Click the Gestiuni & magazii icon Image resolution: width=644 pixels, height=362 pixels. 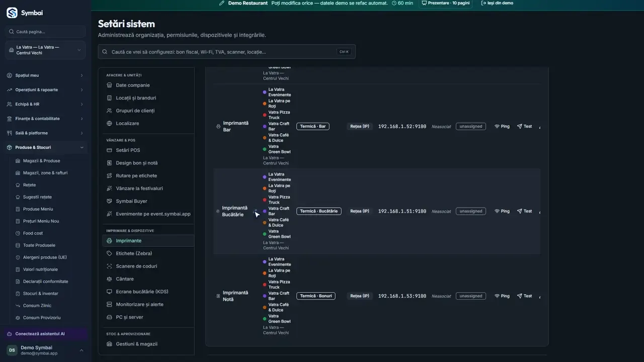tap(110, 344)
